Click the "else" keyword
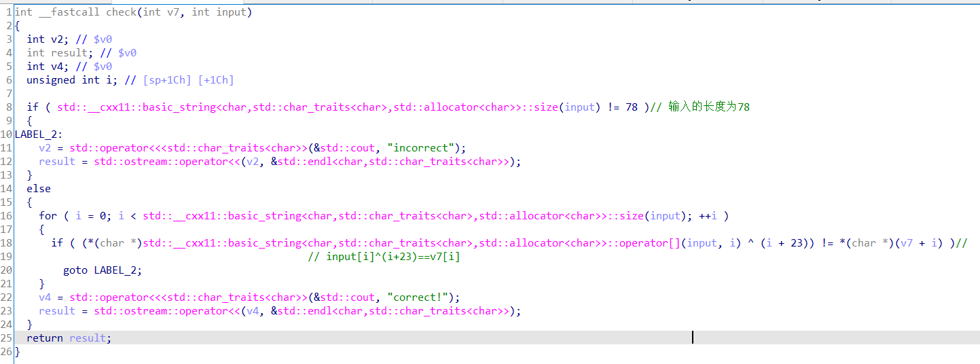 pos(39,189)
